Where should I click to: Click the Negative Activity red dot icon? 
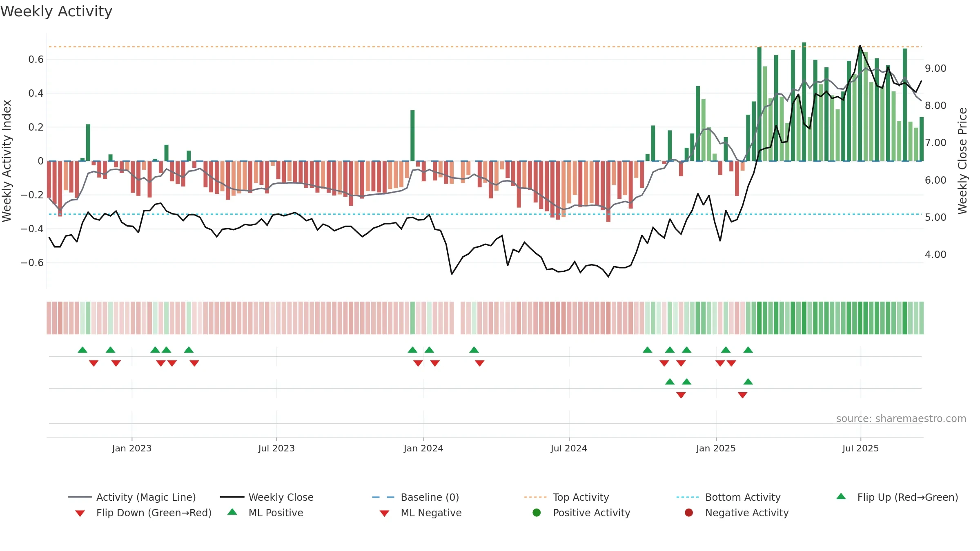point(689,513)
